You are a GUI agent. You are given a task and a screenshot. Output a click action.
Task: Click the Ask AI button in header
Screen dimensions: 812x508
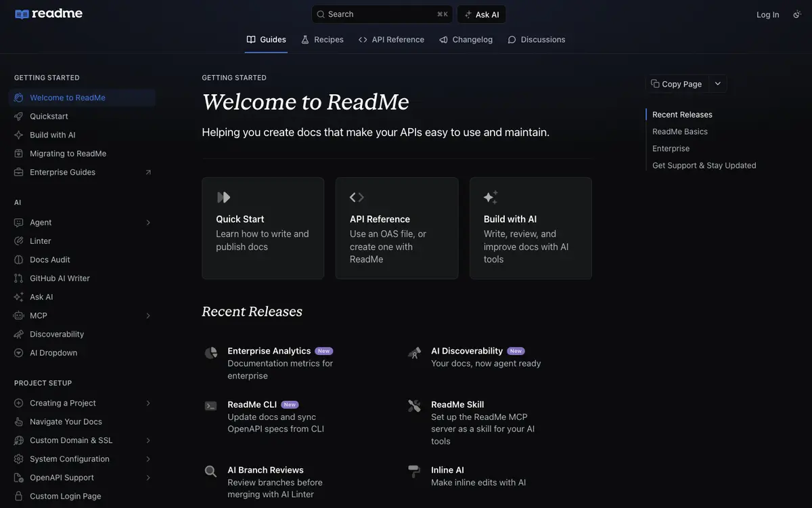coord(482,14)
